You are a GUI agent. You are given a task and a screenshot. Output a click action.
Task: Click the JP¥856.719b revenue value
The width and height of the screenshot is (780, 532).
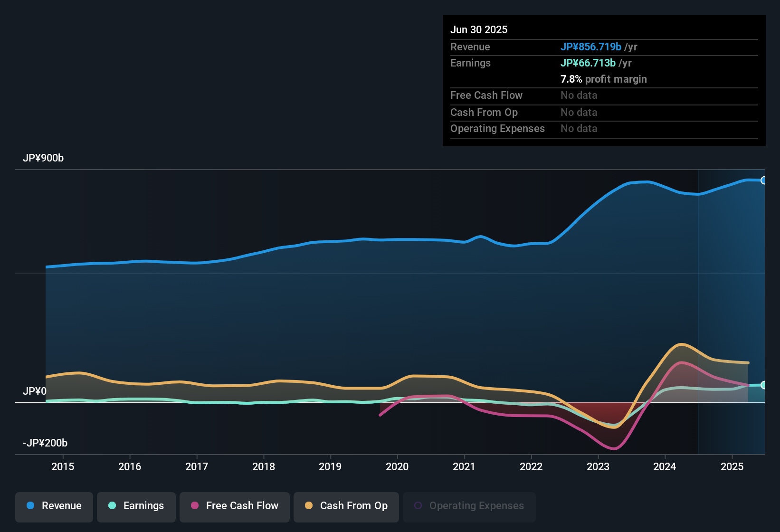click(591, 47)
